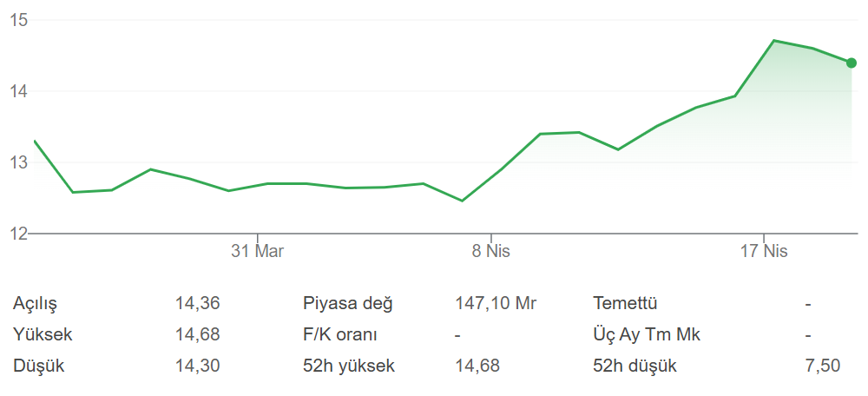Select the Temettü label
Image resolution: width=868 pixels, height=396 pixels.
(625, 304)
